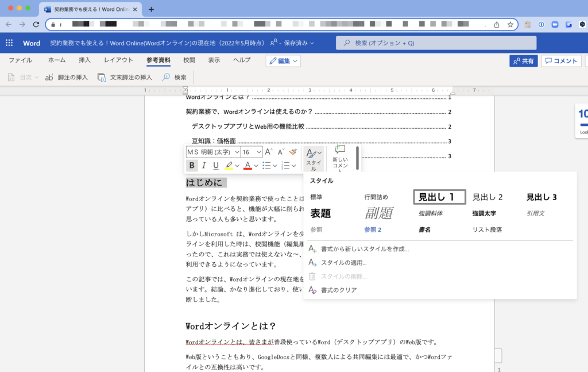Image resolution: width=588 pixels, height=372 pixels.
Task: Toggle bold in the floating toolbar
Action: tap(192, 166)
